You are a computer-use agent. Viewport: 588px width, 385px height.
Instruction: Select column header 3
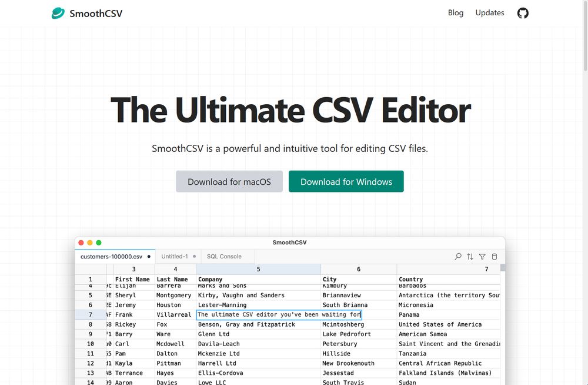click(x=134, y=269)
